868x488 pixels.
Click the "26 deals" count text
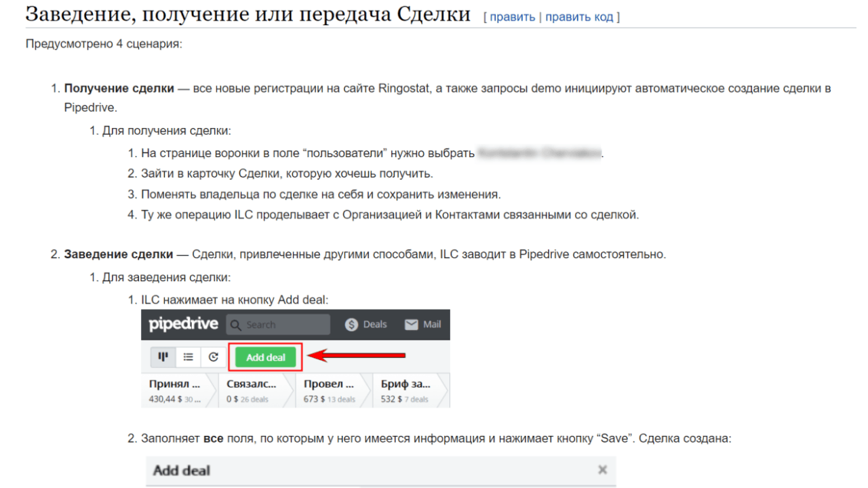click(x=254, y=399)
